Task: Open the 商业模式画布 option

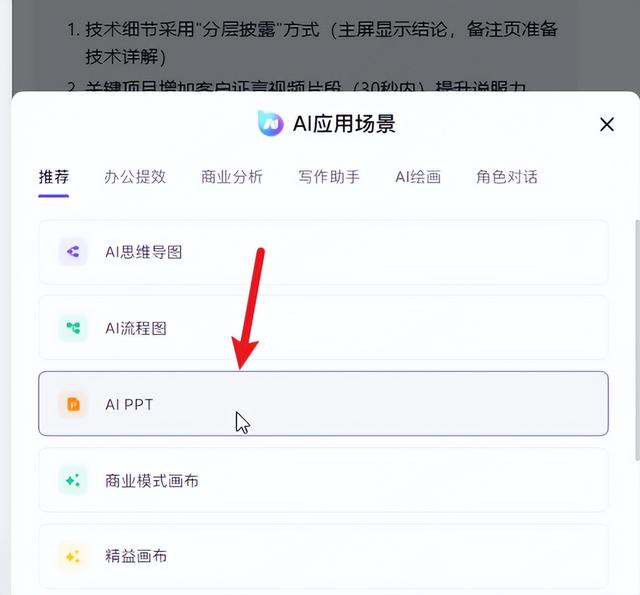Action: (x=323, y=480)
